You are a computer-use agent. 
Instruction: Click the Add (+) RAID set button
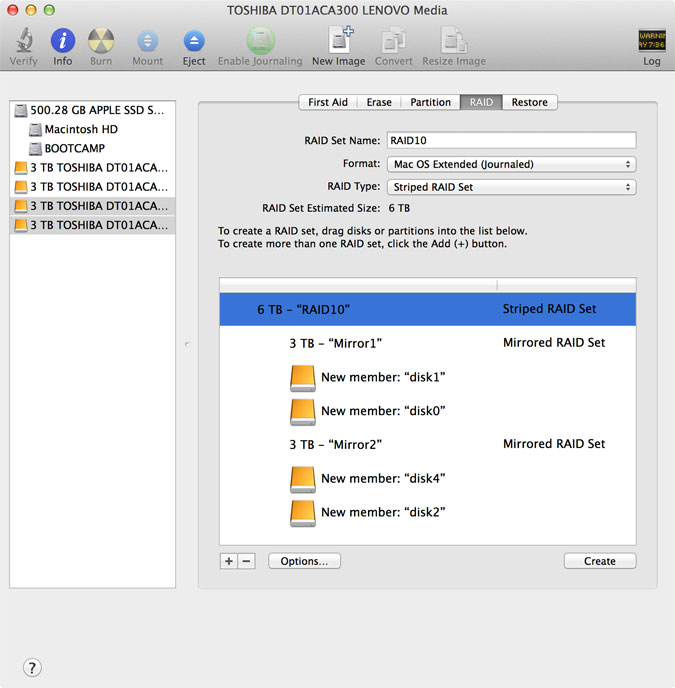click(x=229, y=561)
